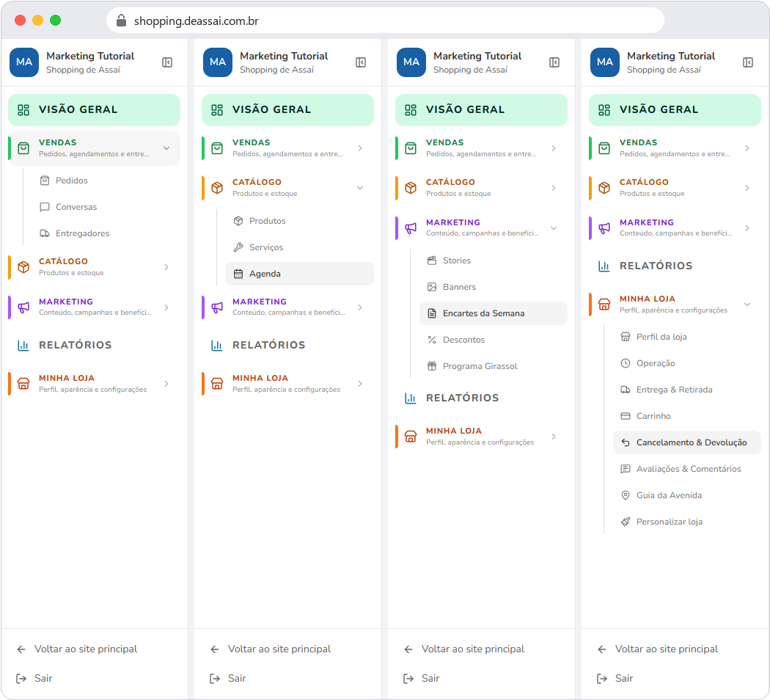The image size is (770, 700).
Task: Collapse the expanded Minha Loja section
Action: [747, 305]
